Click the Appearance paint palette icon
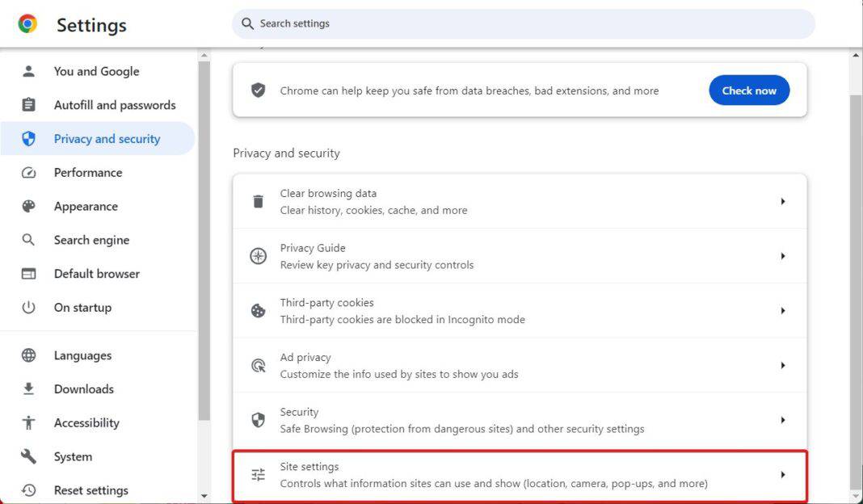The width and height of the screenshot is (863, 504). [x=29, y=206]
